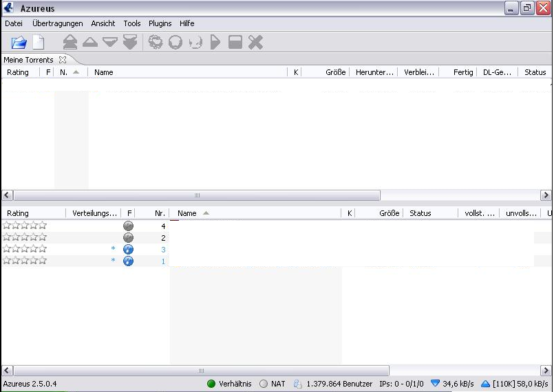Set star rating for row Nr. 3
This screenshot has width=554, height=392.
(25, 249)
